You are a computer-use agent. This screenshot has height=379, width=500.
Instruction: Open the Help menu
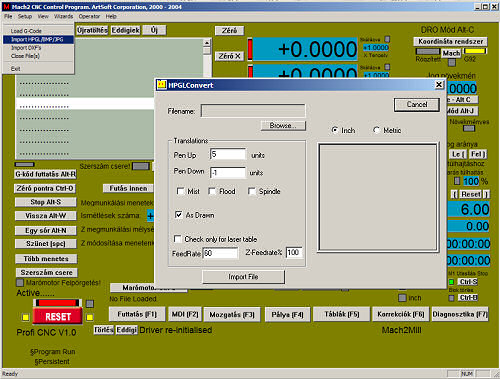(111, 16)
